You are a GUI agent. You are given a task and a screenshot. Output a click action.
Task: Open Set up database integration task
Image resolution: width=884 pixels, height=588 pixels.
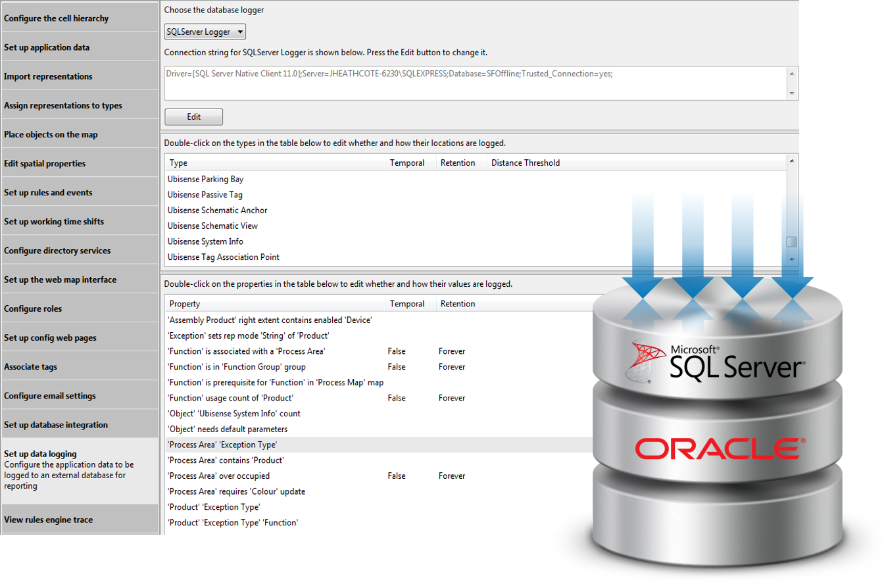point(80,425)
